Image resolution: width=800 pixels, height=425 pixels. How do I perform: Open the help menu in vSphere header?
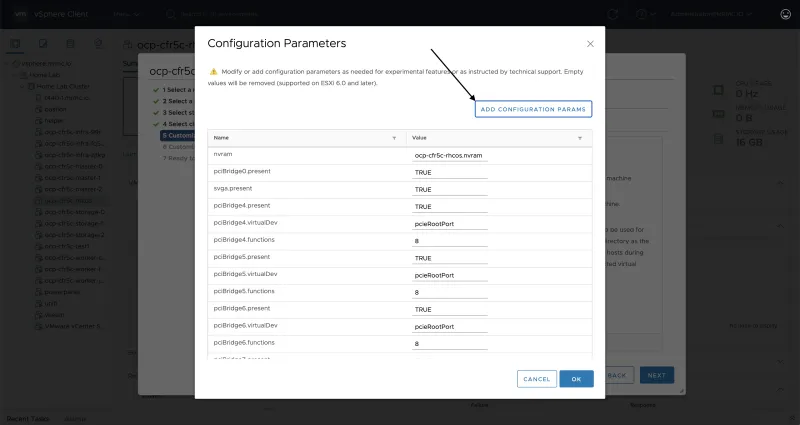tap(645, 14)
